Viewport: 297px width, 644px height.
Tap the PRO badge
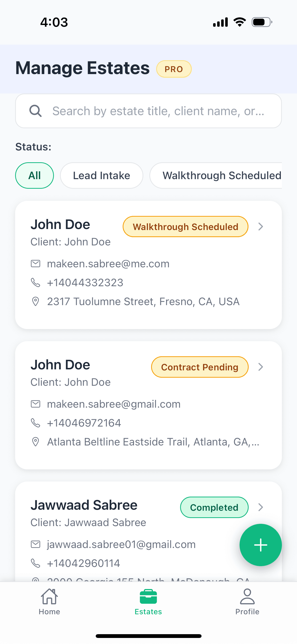point(174,69)
